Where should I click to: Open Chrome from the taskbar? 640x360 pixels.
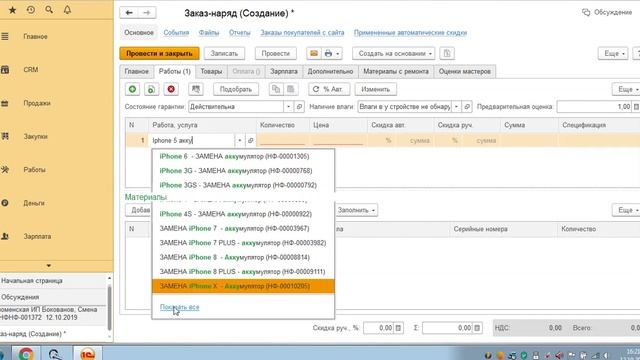(25, 353)
